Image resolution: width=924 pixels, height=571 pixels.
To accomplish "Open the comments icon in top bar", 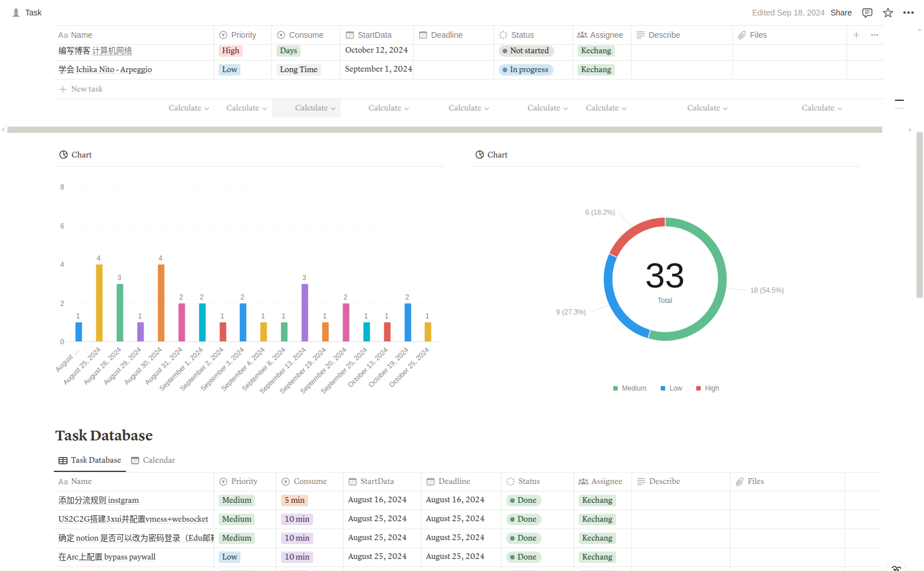I will [867, 13].
